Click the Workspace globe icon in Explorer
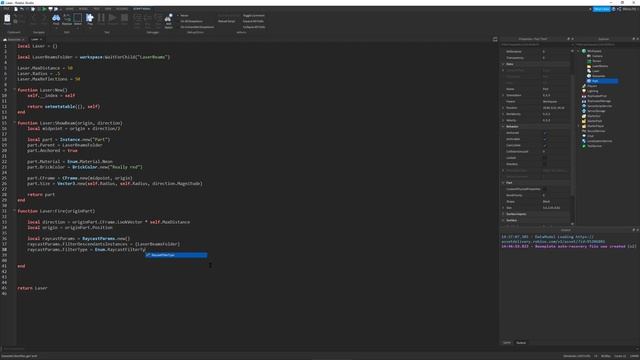The image size is (640, 360). click(584, 51)
